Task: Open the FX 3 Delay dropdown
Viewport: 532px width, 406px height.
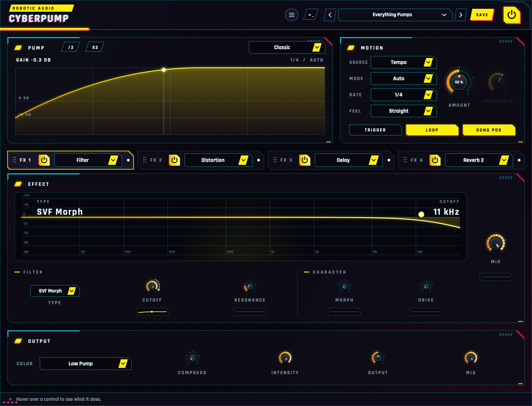Action: 349,160
